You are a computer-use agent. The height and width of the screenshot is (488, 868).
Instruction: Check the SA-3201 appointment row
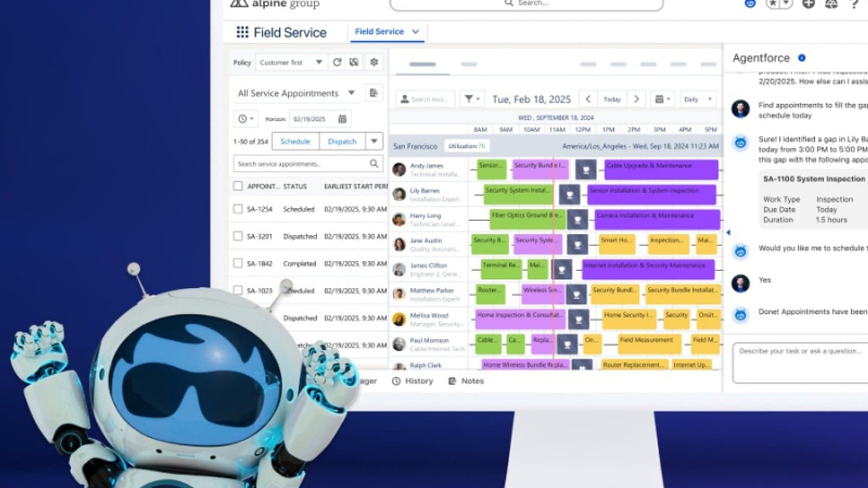tap(238, 236)
